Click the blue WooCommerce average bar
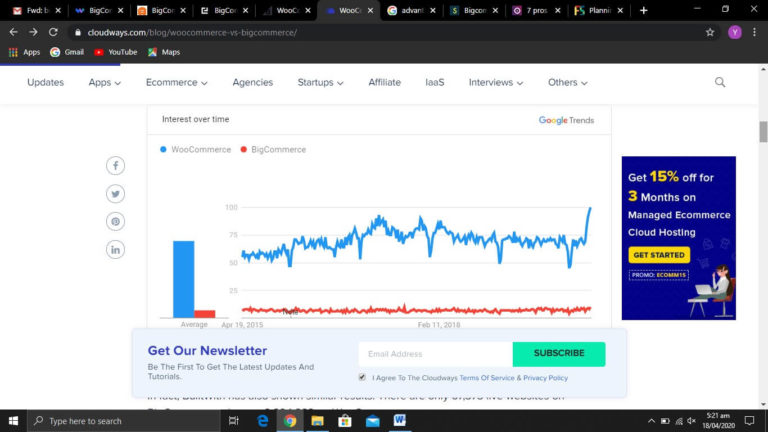Image resolution: width=768 pixels, height=432 pixels. (x=183, y=278)
